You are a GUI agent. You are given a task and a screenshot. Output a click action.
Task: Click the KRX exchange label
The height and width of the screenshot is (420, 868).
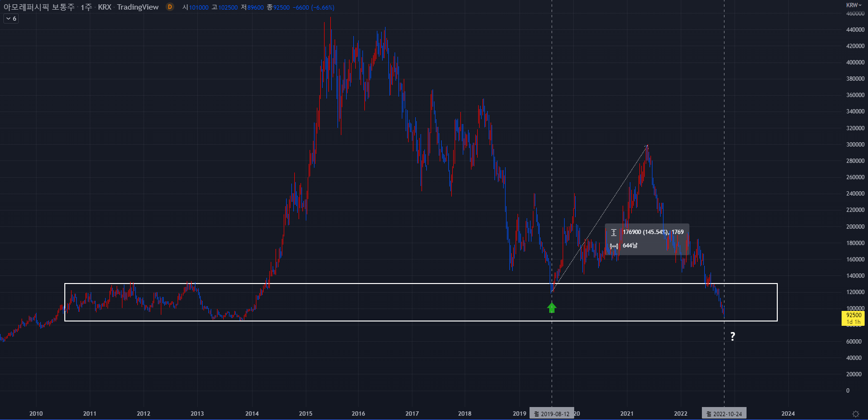pyautogui.click(x=104, y=7)
